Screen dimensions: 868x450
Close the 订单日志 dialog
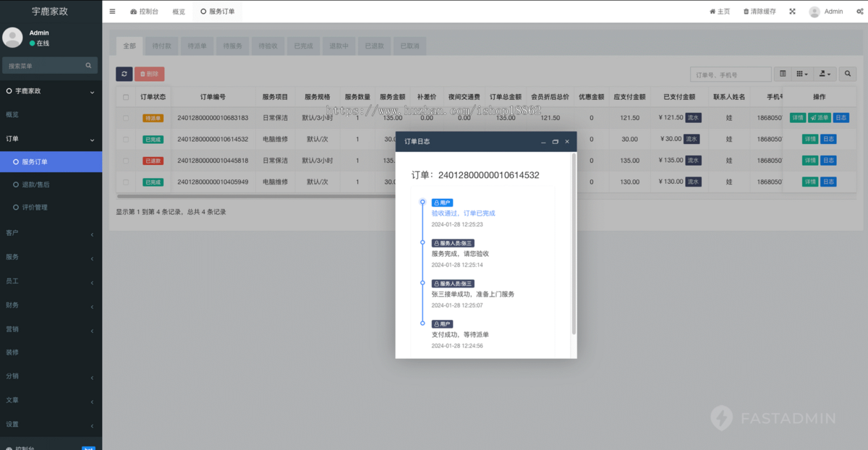tap(567, 142)
